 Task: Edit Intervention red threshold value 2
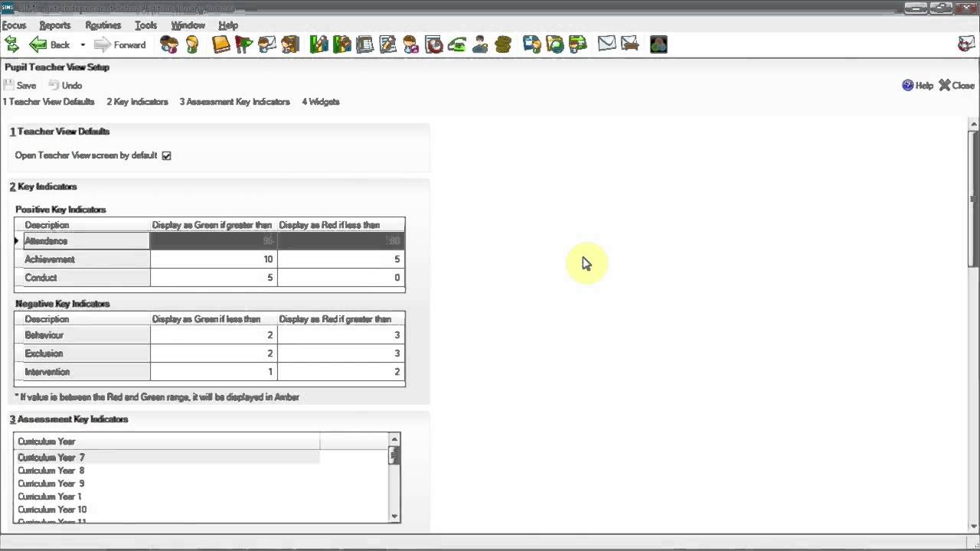(341, 372)
